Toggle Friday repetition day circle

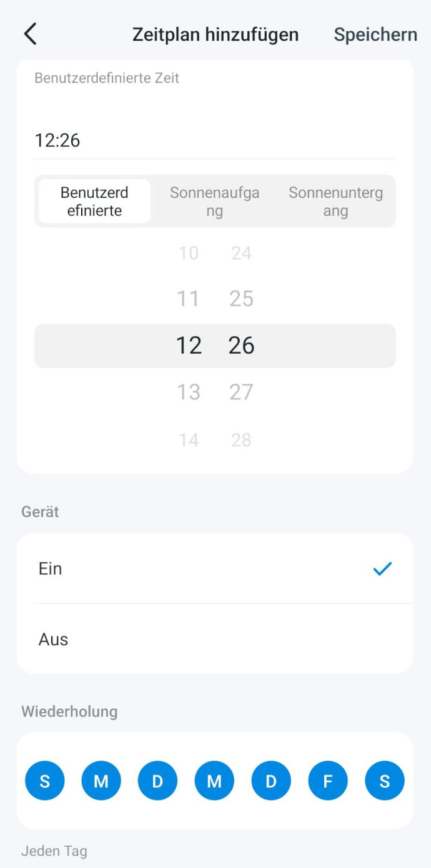click(x=328, y=781)
